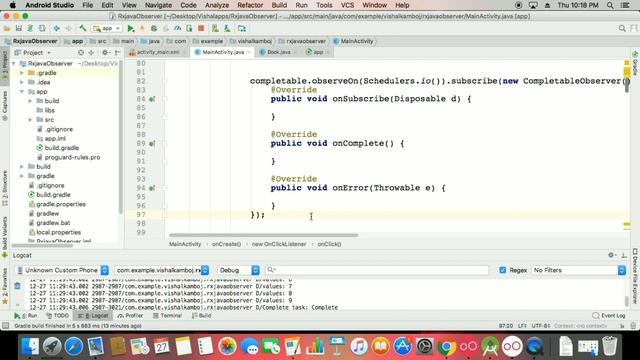Click the Debug app bug icon
This screenshot has width=640, height=360.
[154, 29]
